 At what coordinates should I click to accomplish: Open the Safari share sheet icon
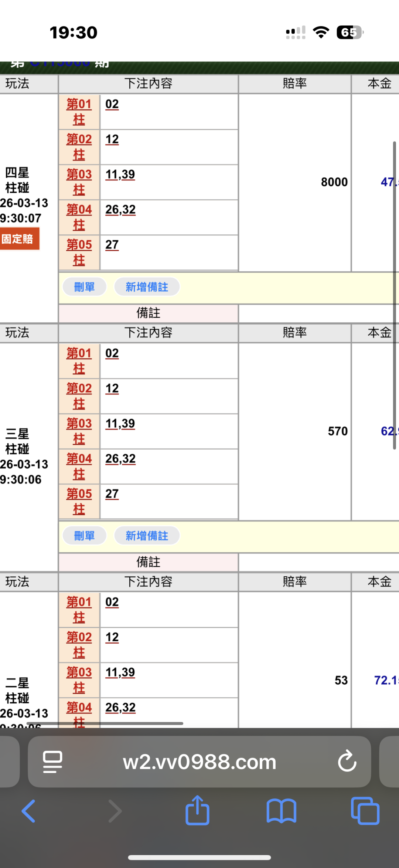pos(197,810)
